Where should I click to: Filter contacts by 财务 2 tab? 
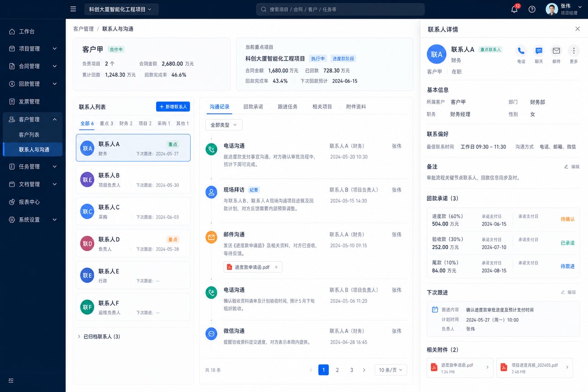click(126, 124)
